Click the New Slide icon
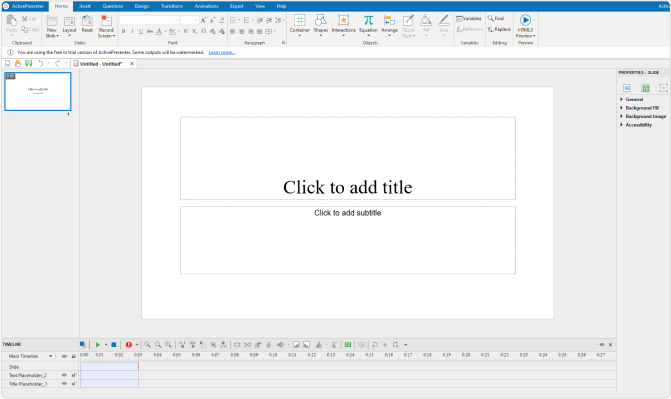Image resolution: width=671 pixels, height=399 pixels. pos(52,21)
